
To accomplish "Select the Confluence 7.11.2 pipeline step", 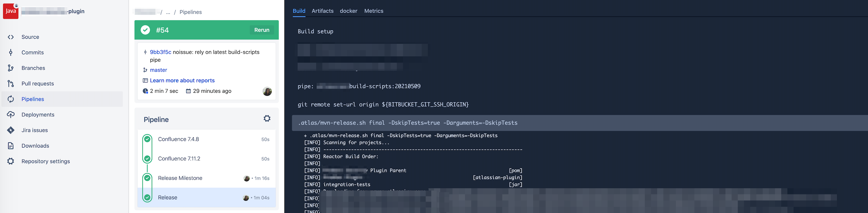I will click(206, 159).
